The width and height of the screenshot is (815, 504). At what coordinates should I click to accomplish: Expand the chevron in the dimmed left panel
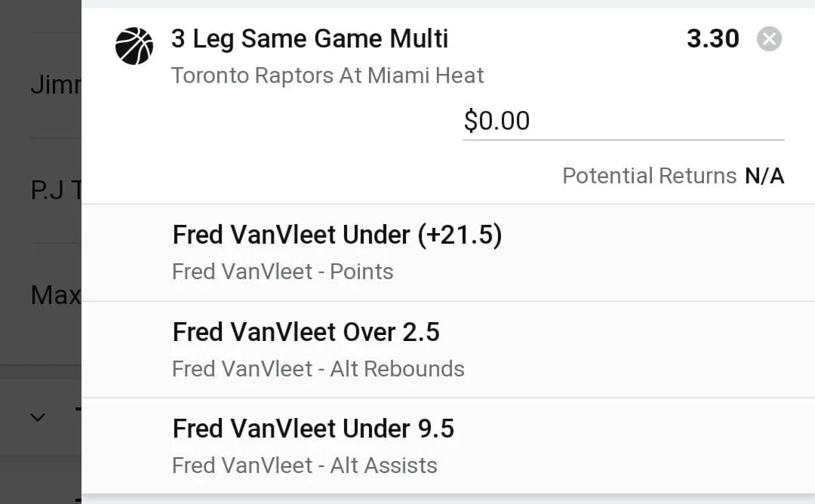(38, 417)
